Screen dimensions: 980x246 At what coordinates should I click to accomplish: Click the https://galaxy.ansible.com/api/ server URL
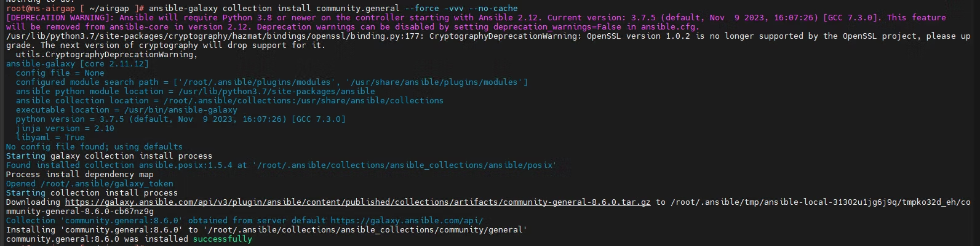[407, 221]
